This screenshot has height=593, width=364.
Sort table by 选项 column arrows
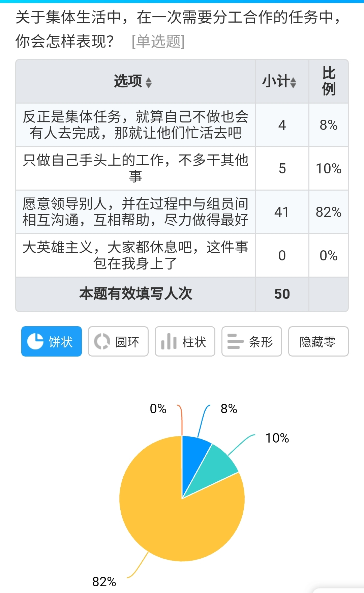tap(148, 82)
